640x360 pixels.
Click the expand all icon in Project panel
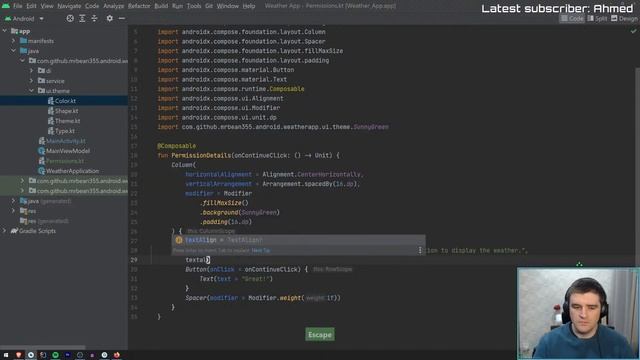pyautogui.click(x=82, y=18)
